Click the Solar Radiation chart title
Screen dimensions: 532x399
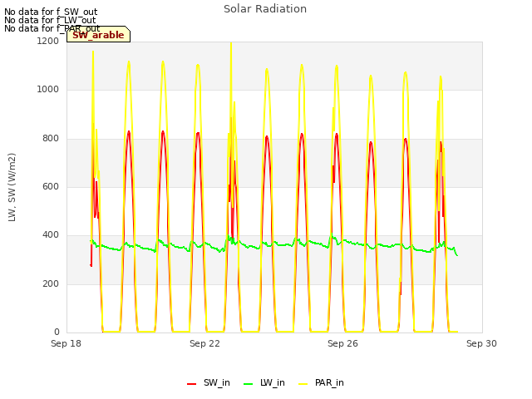pos(265,9)
